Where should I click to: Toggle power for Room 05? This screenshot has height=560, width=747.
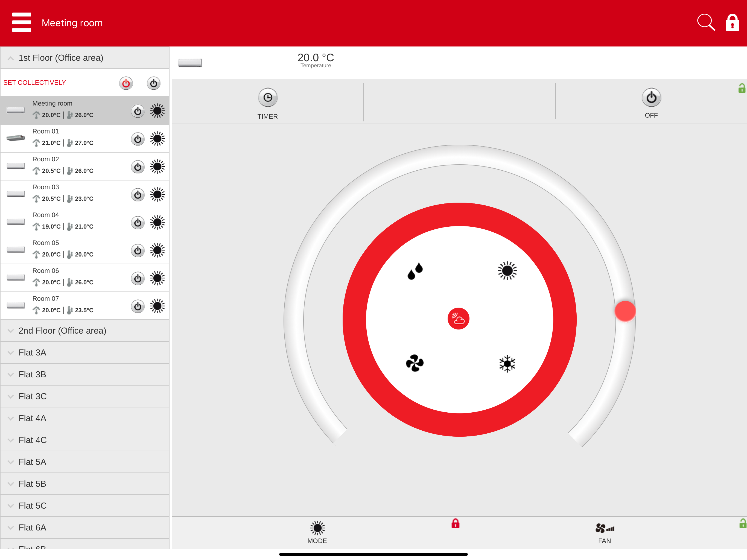[138, 250]
